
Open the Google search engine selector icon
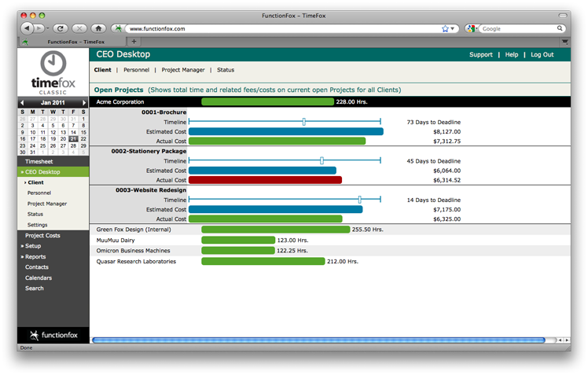(x=472, y=28)
